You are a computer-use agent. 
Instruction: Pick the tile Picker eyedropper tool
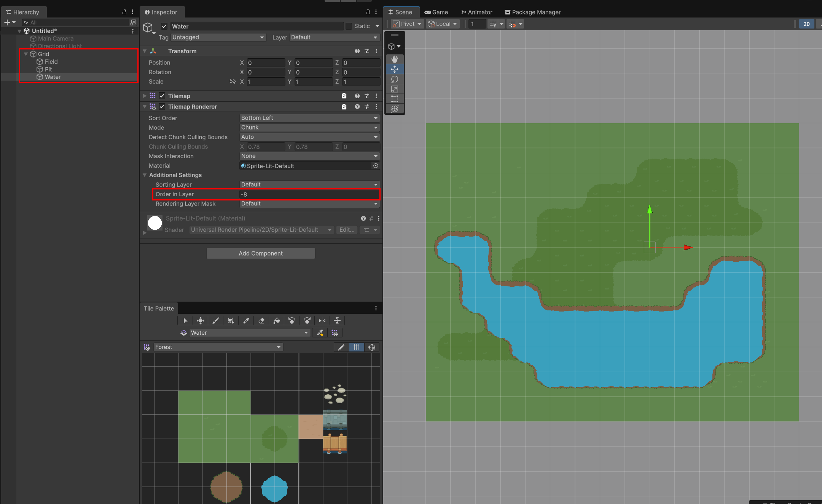(246, 321)
